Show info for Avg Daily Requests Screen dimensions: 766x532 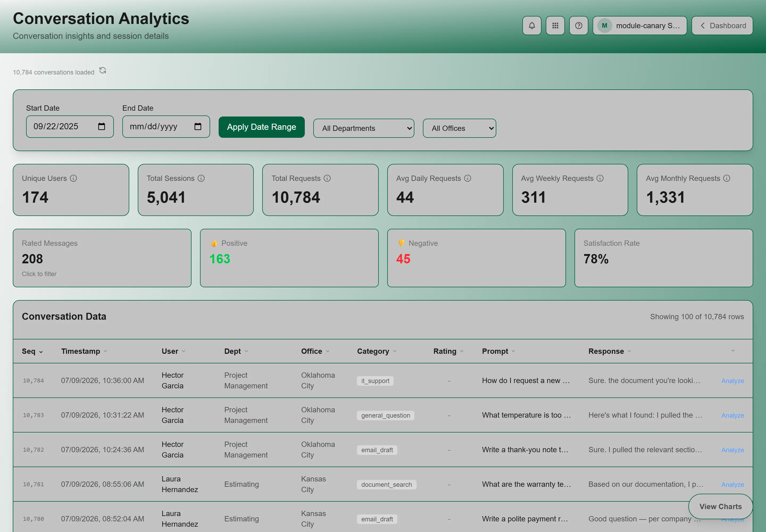[468, 178]
